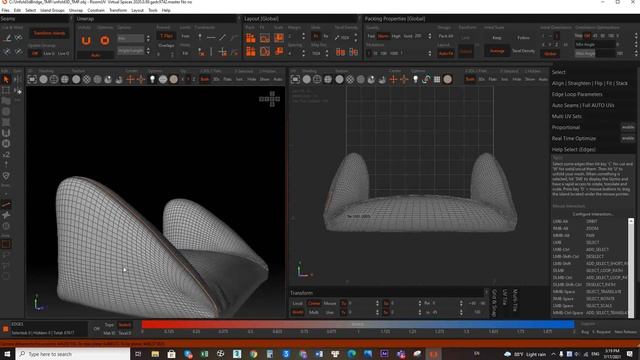
Task: Click the shield icon in left toolbar
Action: tap(6, 176)
